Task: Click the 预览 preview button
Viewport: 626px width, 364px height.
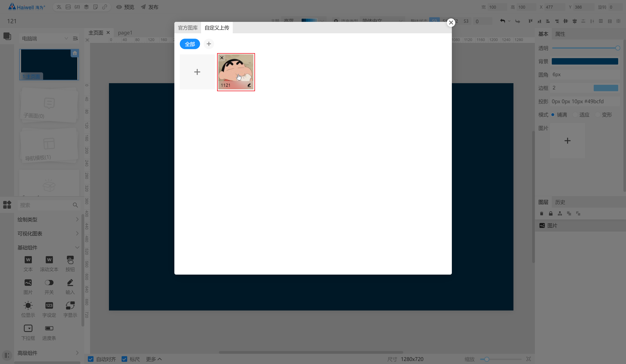Action: tap(125, 7)
